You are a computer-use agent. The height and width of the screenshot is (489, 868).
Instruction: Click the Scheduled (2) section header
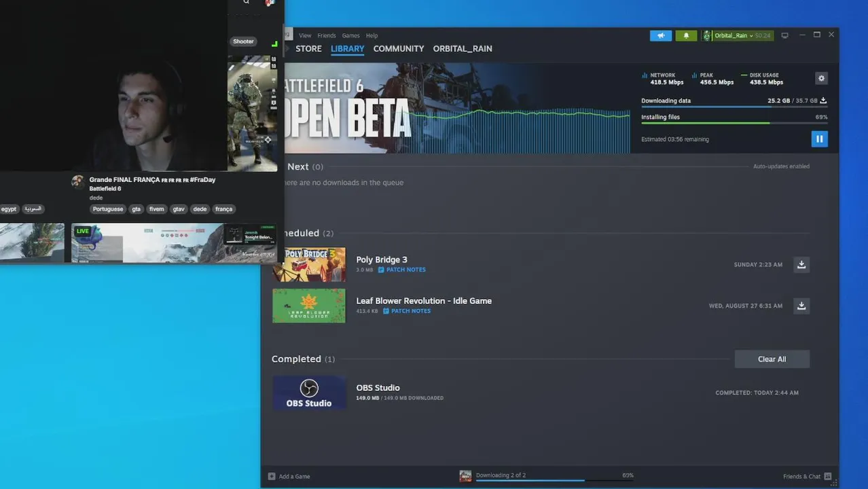coord(309,233)
